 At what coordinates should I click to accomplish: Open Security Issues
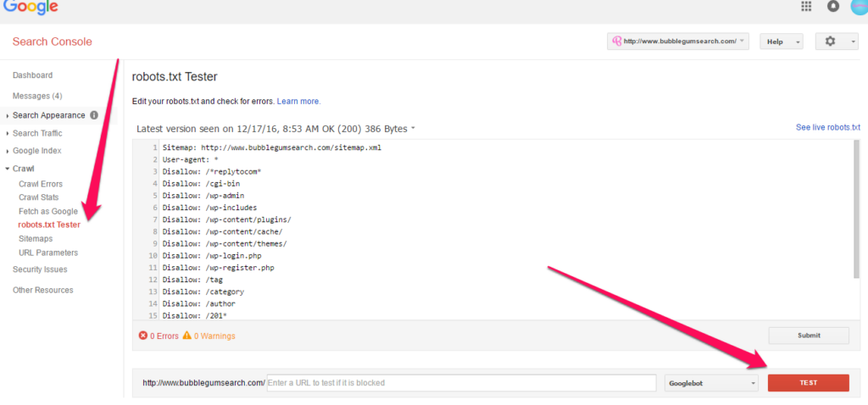pos(40,269)
